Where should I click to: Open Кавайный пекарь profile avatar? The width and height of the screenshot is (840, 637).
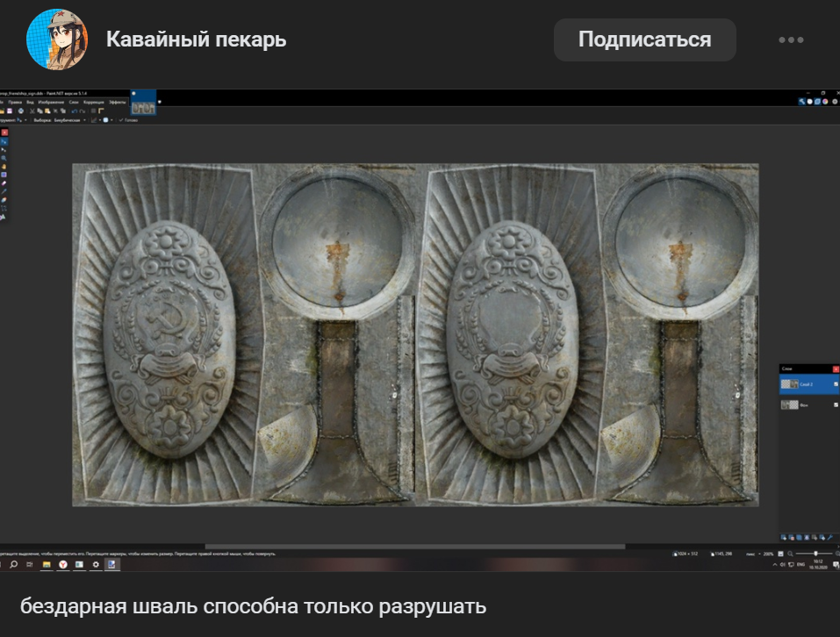[57, 39]
